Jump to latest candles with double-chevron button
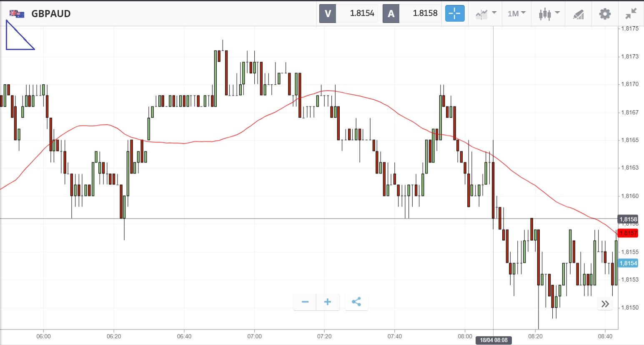The image size is (644, 345). click(x=605, y=304)
